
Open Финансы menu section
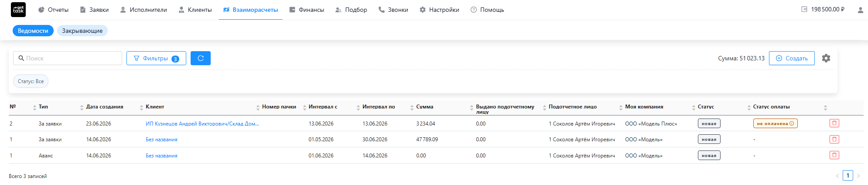tap(307, 10)
